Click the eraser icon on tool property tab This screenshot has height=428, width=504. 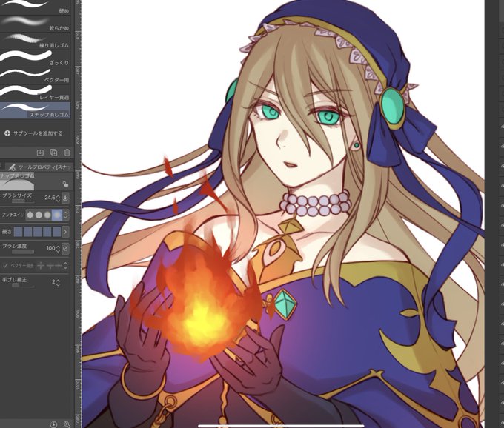click(x=12, y=167)
